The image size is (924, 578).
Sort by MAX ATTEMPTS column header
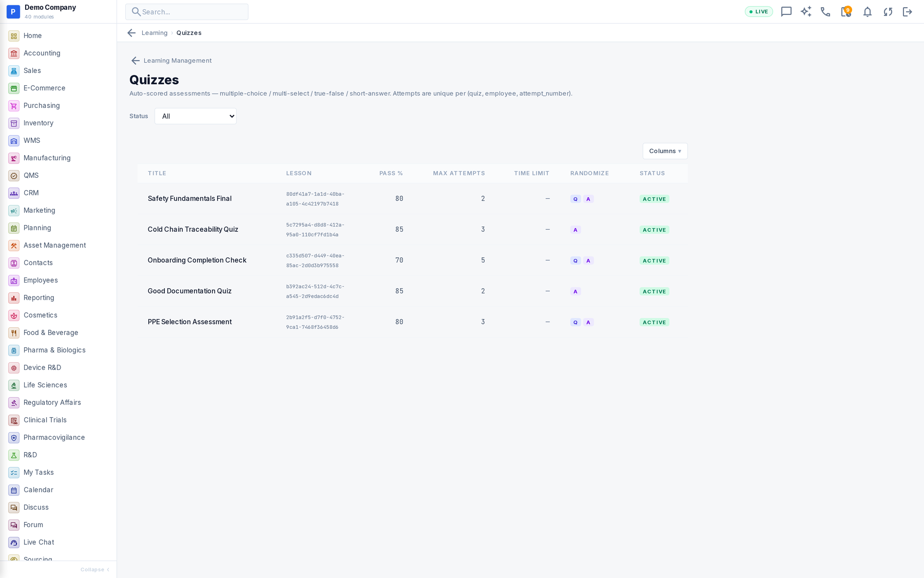point(459,174)
